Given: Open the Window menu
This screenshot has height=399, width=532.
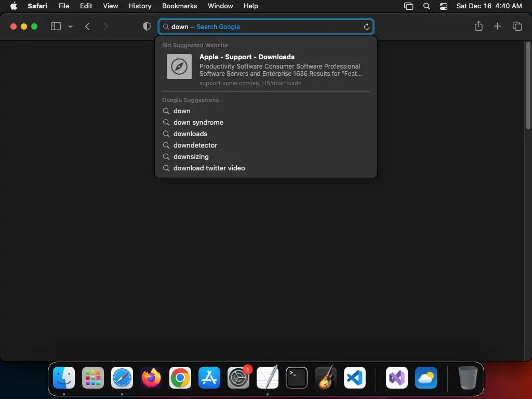Looking at the screenshot, I should coord(220,6).
